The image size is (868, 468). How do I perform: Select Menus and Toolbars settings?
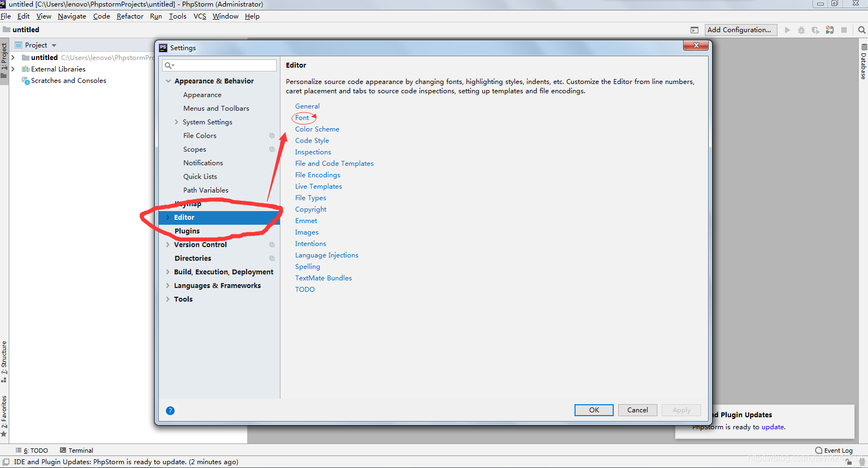pyautogui.click(x=216, y=109)
